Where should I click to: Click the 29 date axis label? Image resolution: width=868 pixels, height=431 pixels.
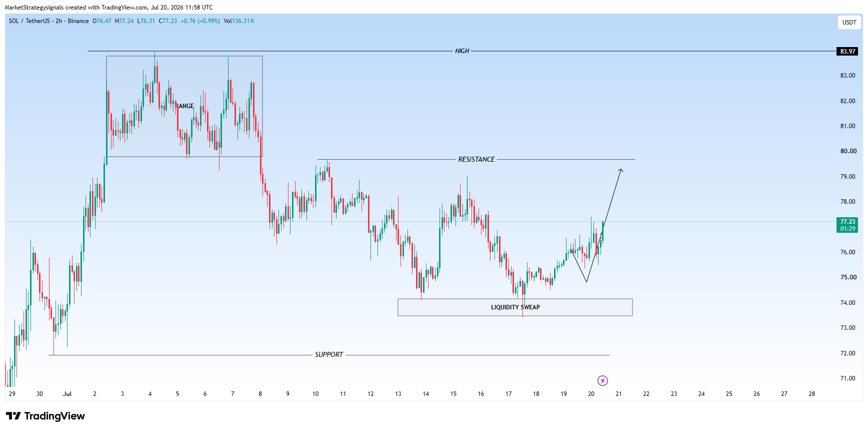12,394
